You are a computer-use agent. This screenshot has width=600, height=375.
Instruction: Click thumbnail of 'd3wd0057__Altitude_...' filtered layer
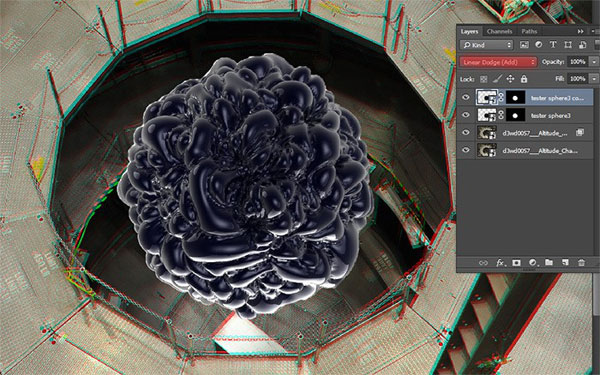(x=487, y=132)
